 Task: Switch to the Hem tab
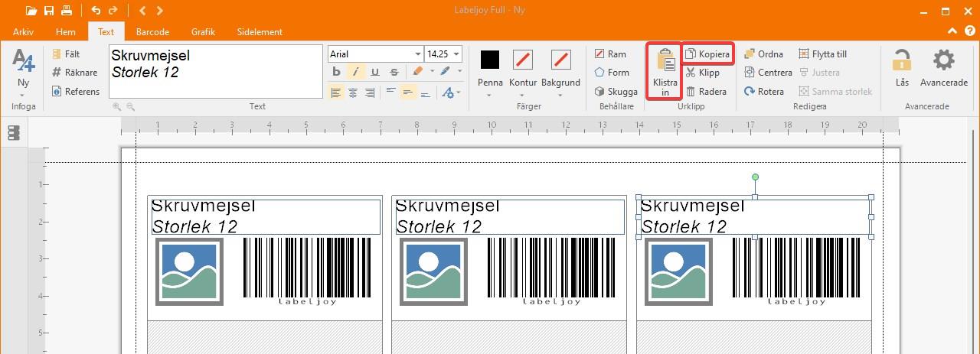66,32
